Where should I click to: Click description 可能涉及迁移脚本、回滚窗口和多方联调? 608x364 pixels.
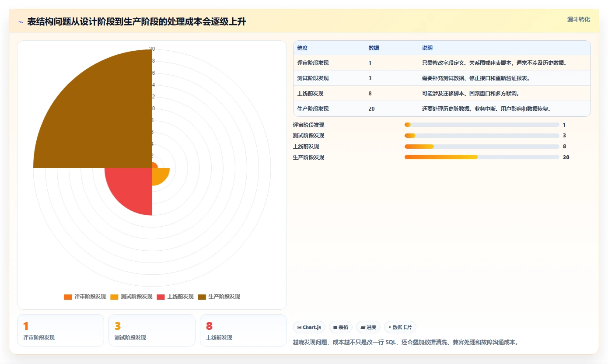470,94
